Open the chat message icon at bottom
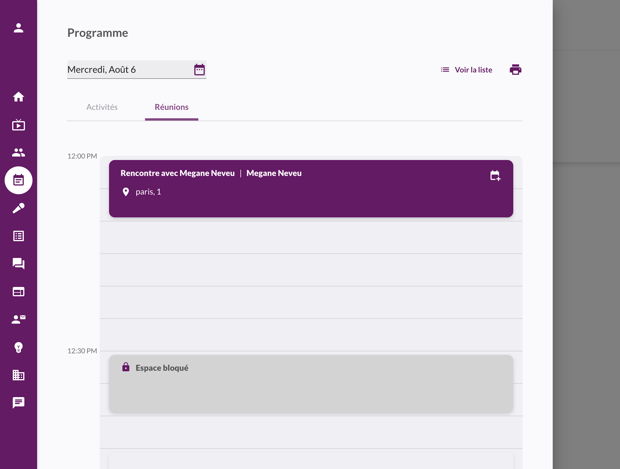620x469 pixels. 18,403
